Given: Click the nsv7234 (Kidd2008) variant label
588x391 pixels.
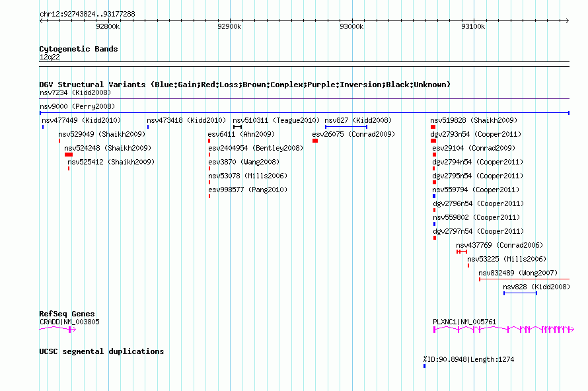Looking at the screenshot, I should [x=75, y=92].
